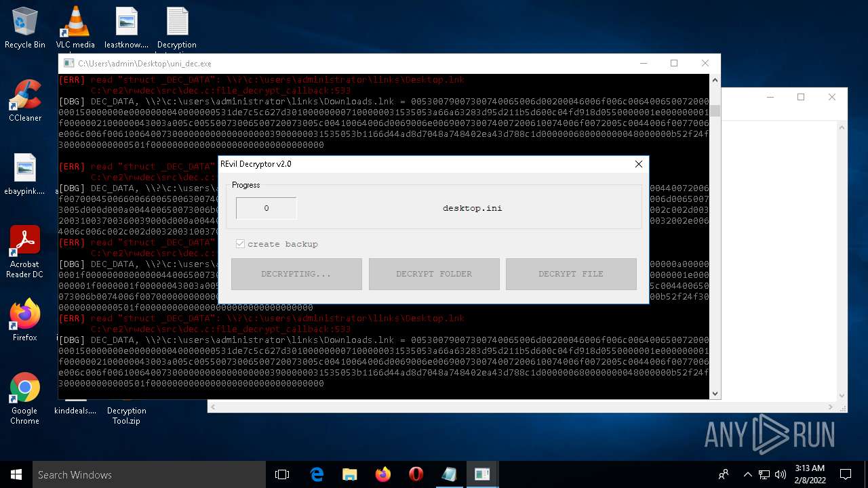The height and width of the screenshot is (488, 868).
Task: Click background window horizontal scrollbar left arrow
Action: coord(214,407)
